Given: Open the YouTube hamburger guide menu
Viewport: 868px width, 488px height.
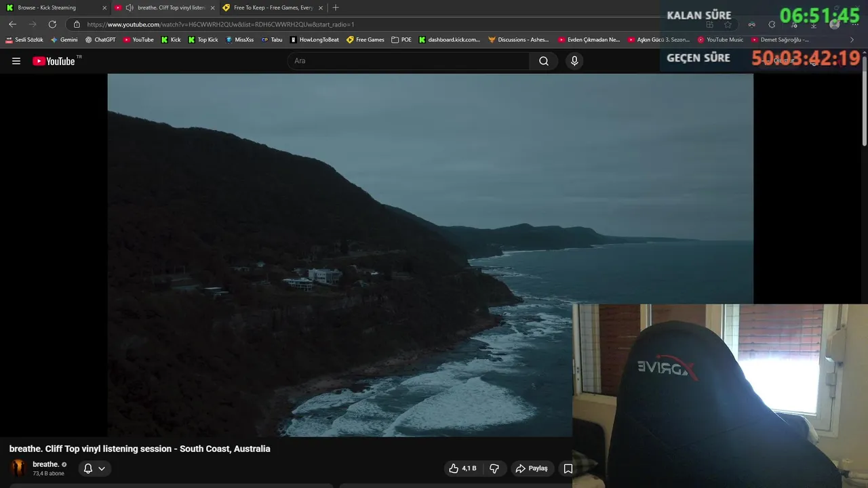Looking at the screenshot, I should pos(16,61).
